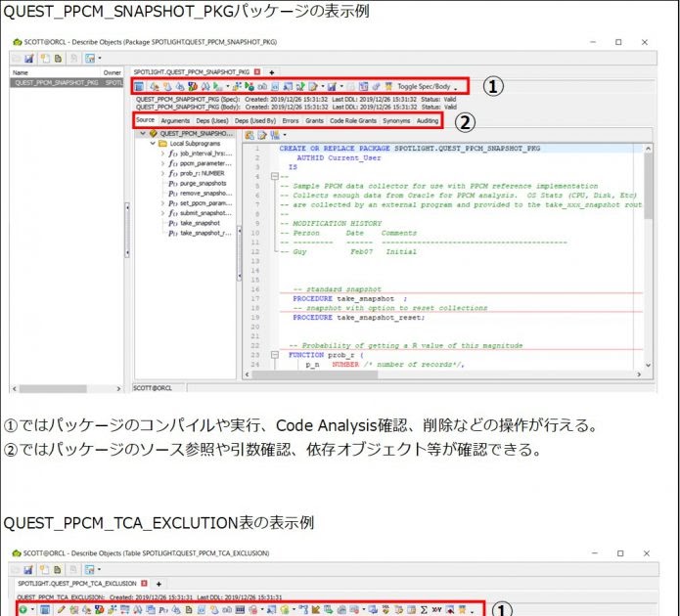Screen dimensions: 680x616
Task: Expand prob_r: NUMBER function node
Action: [x=162, y=173]
